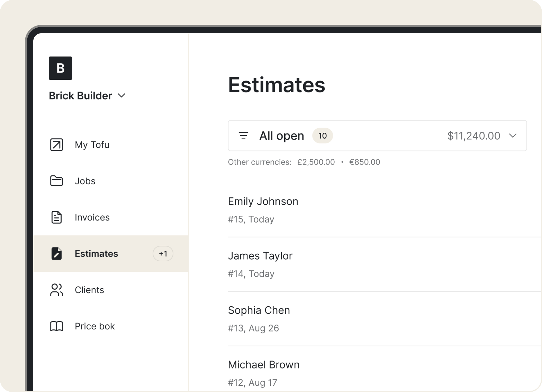Click the Price bok book icon

pos(56,326)
